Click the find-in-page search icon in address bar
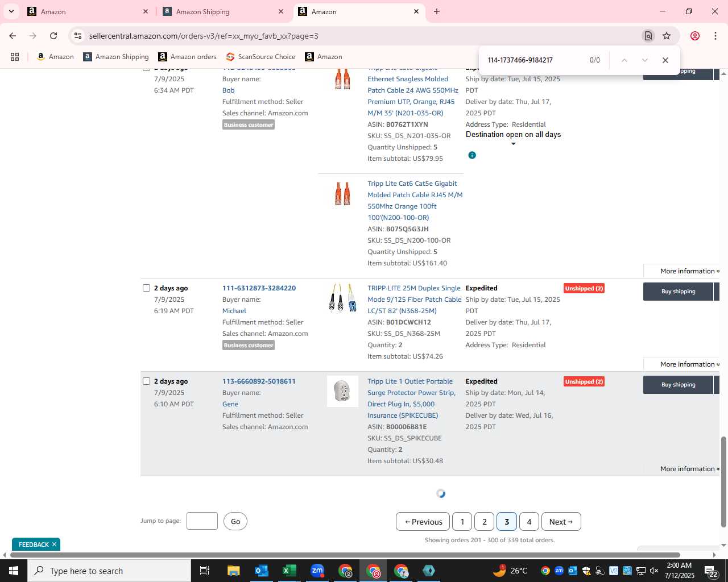The image size is (728, 582). tap(648, 36)
